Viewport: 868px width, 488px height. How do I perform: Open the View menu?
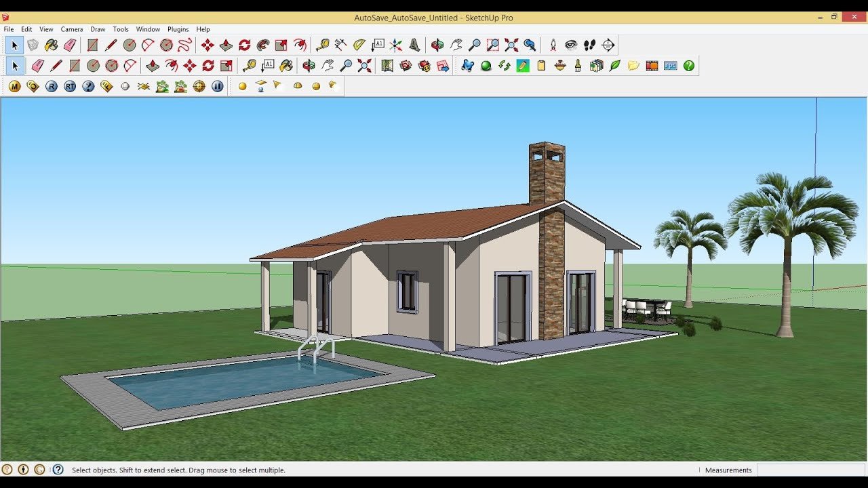pyautogui.click(x=46, y=29)
